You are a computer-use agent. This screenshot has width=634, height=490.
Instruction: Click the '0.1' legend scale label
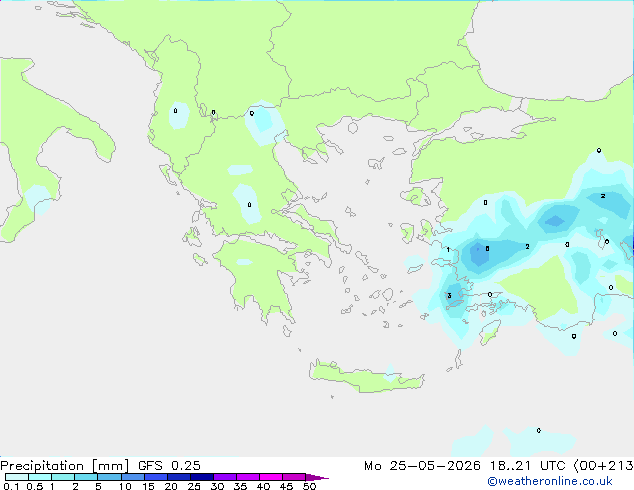pos(11,486)
